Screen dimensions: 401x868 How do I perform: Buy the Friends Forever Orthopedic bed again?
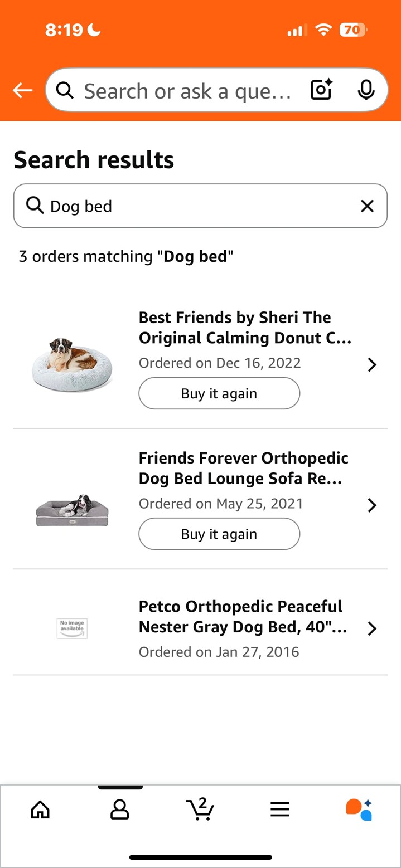click(219, 534)
